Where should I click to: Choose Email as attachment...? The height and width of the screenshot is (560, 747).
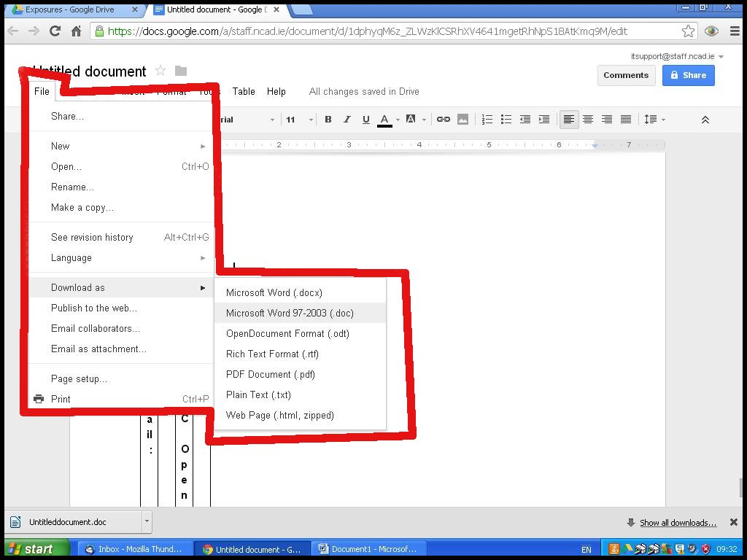(121, 349)
